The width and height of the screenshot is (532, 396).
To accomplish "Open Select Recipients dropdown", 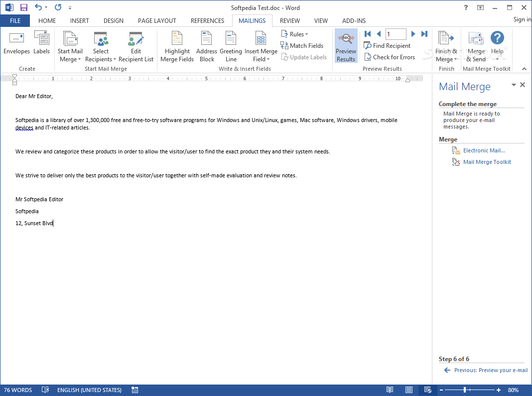I will pyautogui.click(x=101, y=46).
